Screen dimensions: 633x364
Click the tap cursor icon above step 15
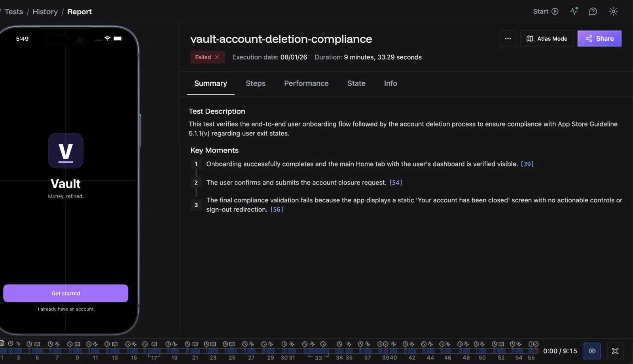(x=134, y=344)
